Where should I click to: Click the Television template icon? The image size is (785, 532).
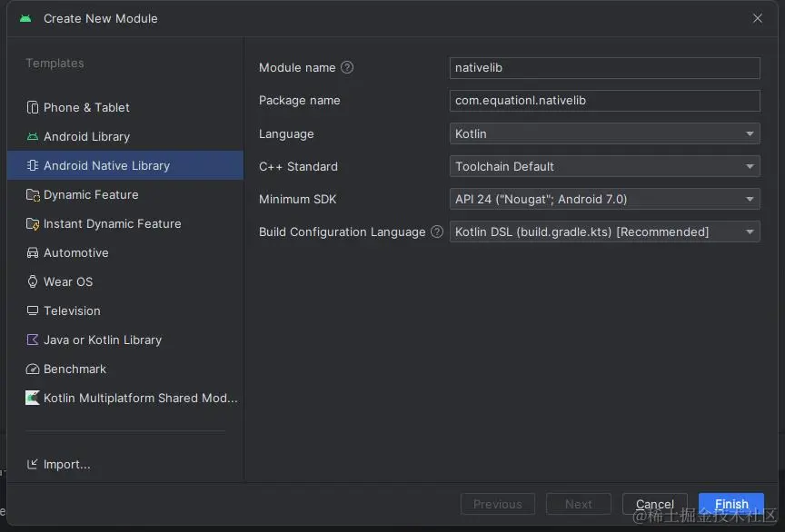pyautogui.click(x=33, y=310)
